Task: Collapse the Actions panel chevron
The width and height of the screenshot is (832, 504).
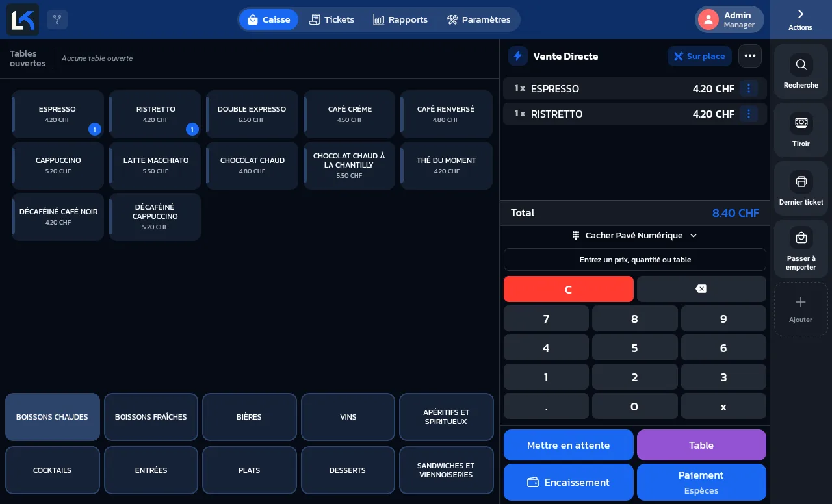Action: pos(801,14)
